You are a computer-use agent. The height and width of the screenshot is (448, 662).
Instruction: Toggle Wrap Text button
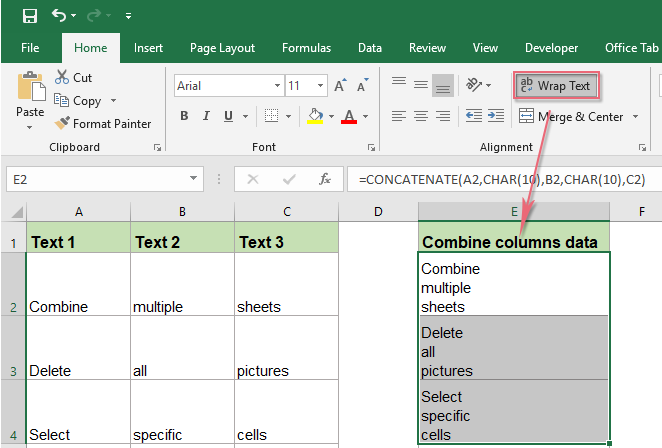[556, 86]
